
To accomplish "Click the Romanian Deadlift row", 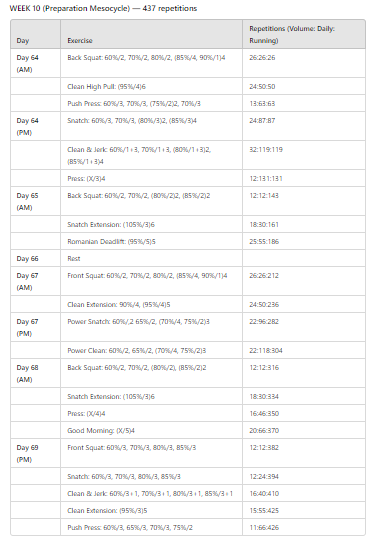I will (188, 241).
